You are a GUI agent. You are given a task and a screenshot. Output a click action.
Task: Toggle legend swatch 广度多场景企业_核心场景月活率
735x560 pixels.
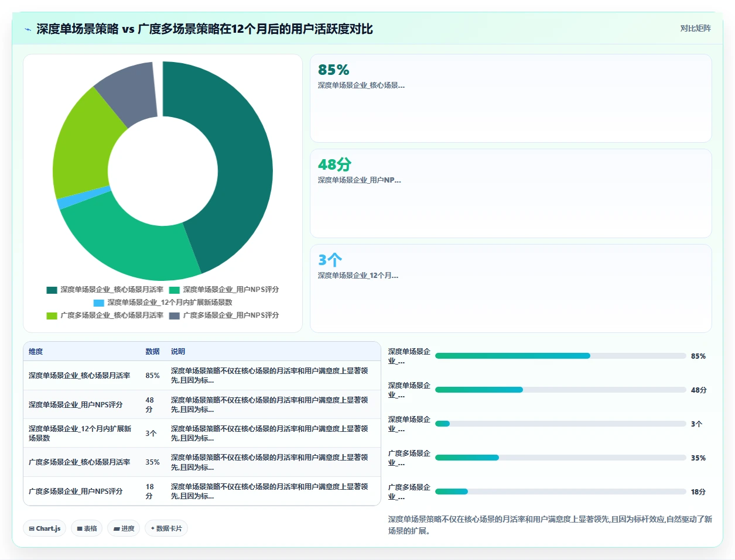(x=52, y=315)
